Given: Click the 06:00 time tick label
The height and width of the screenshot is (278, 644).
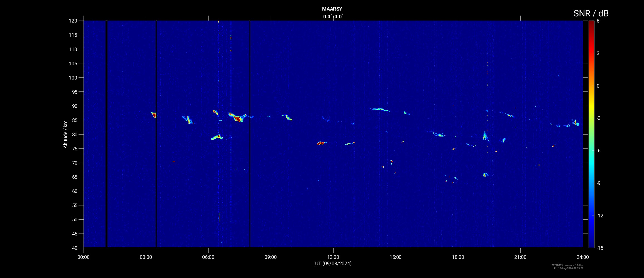Looking at the screenshot, I should pos(208,257).
